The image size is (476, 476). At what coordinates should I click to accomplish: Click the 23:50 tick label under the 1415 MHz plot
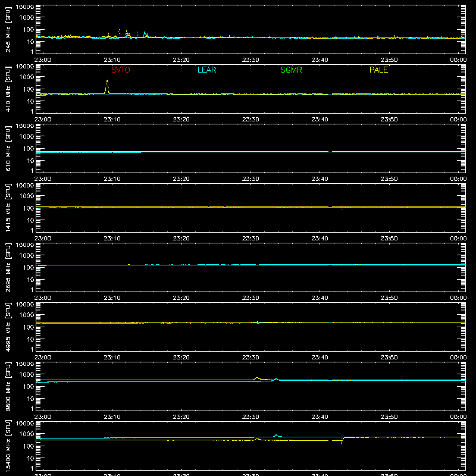(389, 239)
